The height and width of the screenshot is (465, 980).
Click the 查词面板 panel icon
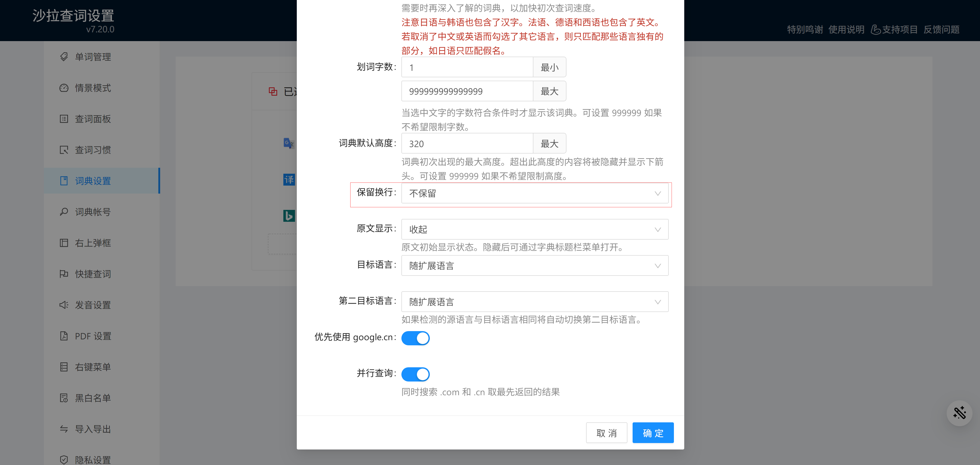64,119
